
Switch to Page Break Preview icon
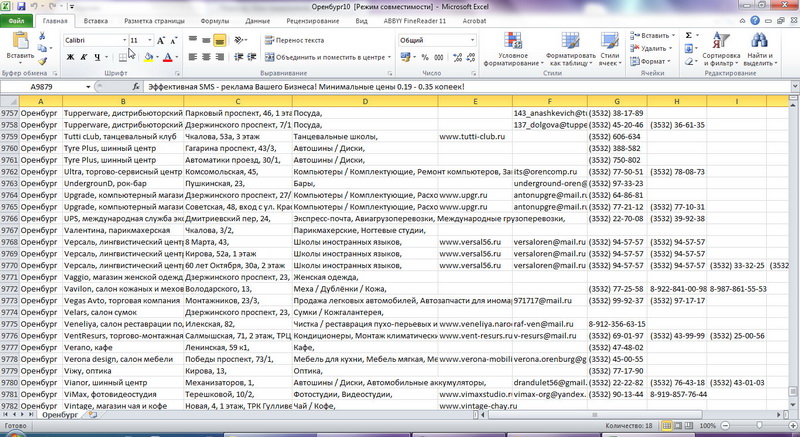coord(689,425)
